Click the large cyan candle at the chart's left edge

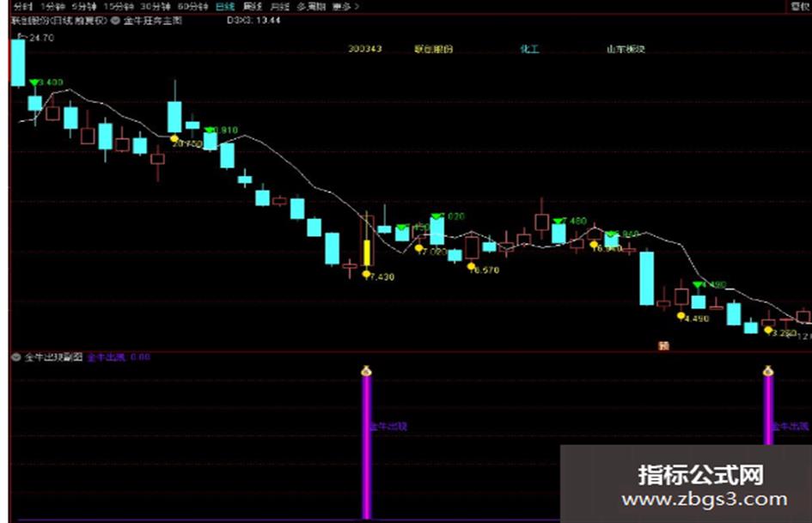tap(18, 63)
